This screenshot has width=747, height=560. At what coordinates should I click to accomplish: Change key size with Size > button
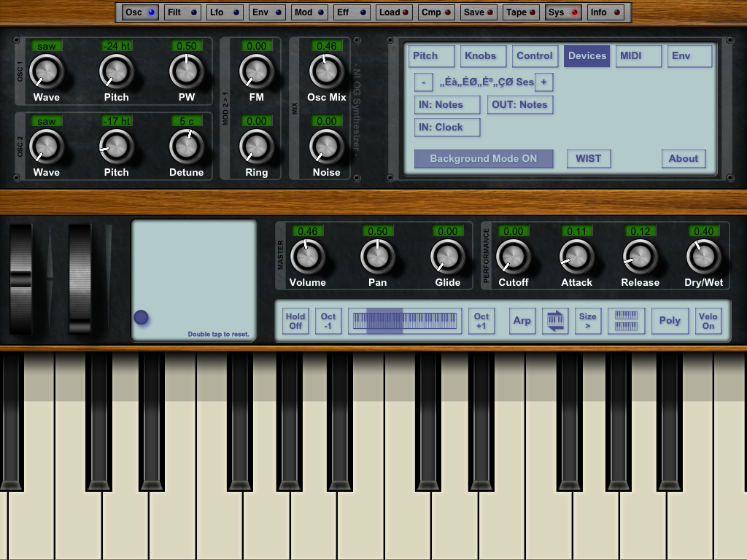click(588, 321)
